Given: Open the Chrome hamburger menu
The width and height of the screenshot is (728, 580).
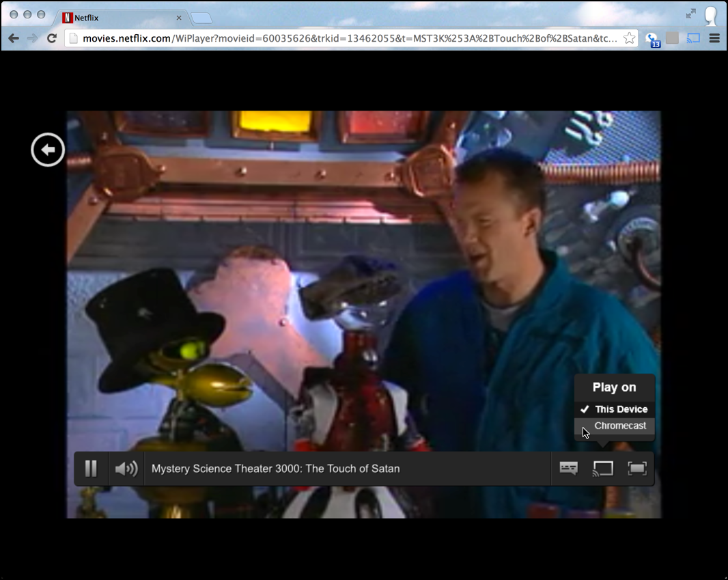Looking at the screenshot, I should click(714, 38).
